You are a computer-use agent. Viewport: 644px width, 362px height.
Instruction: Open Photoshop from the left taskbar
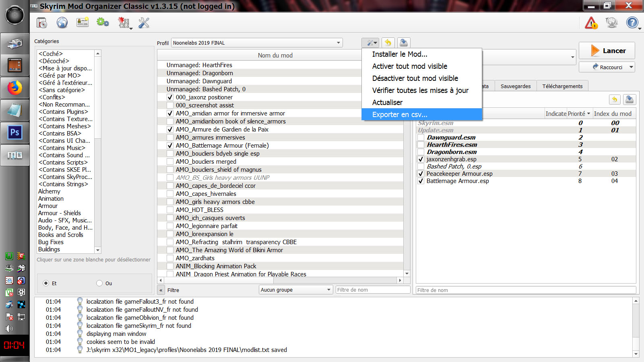[x=15, y=132]
